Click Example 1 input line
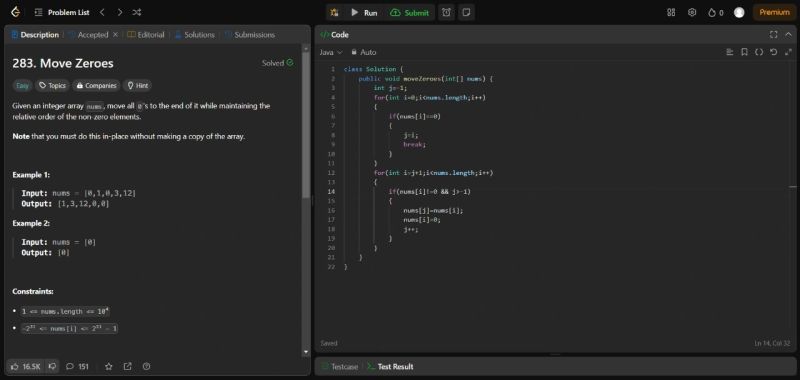Screen dimensions: 800x380 tap(79, 193)
